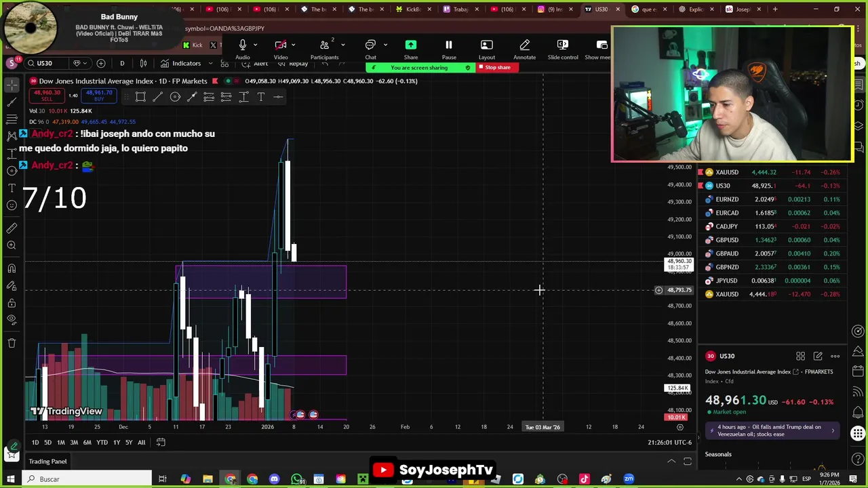Open the Zoom Annotate tool
The height and width of the screenshot is (488, 868).
tap(524, 49)
